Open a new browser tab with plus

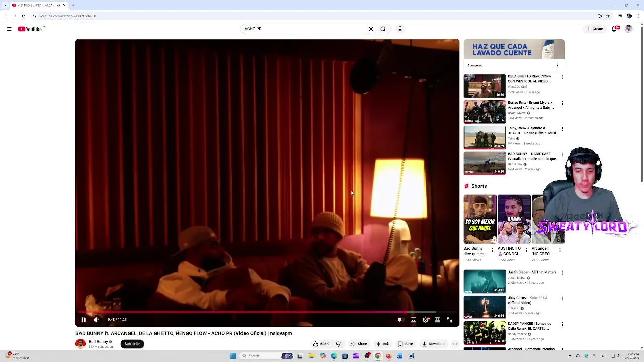pos(73,5)
